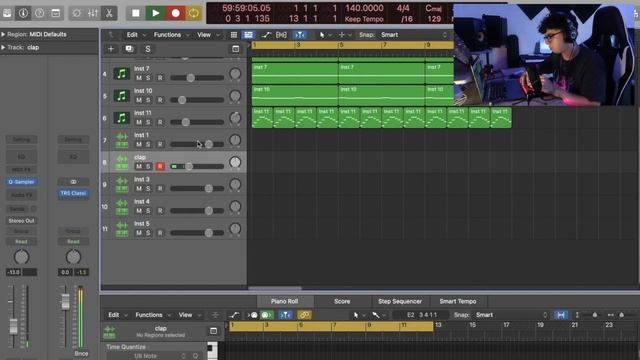The image size is (640, 360).
Task: Click Inst 10 track instrument icon
Action: (122, 96)
